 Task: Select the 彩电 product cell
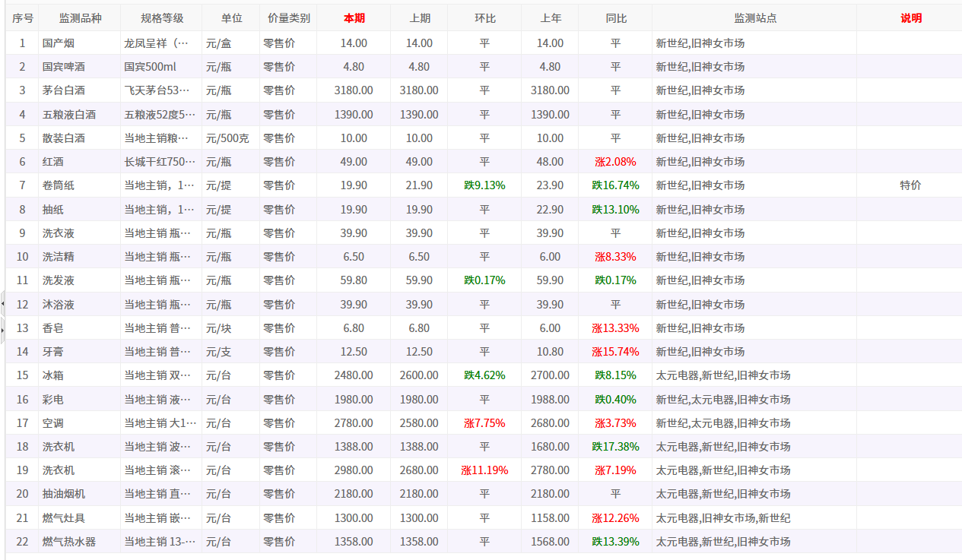click(x=79, y=400)
